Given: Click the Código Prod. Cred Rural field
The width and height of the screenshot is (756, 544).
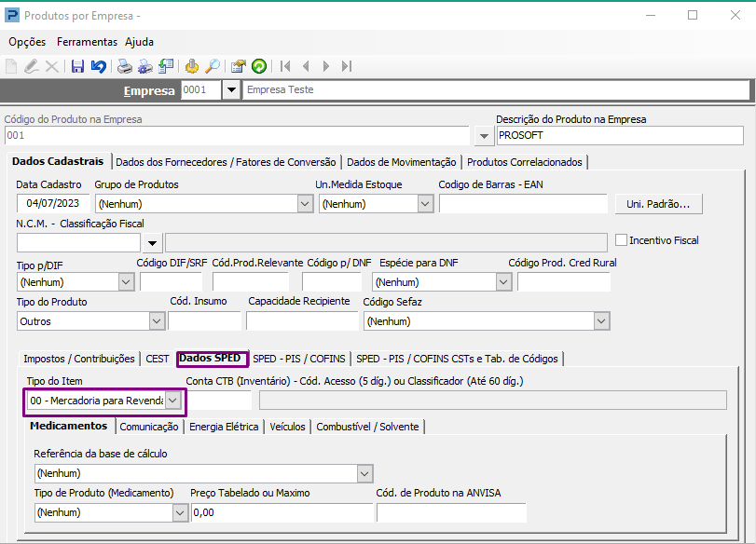Looking at the screenshot, I should point(564,282).
